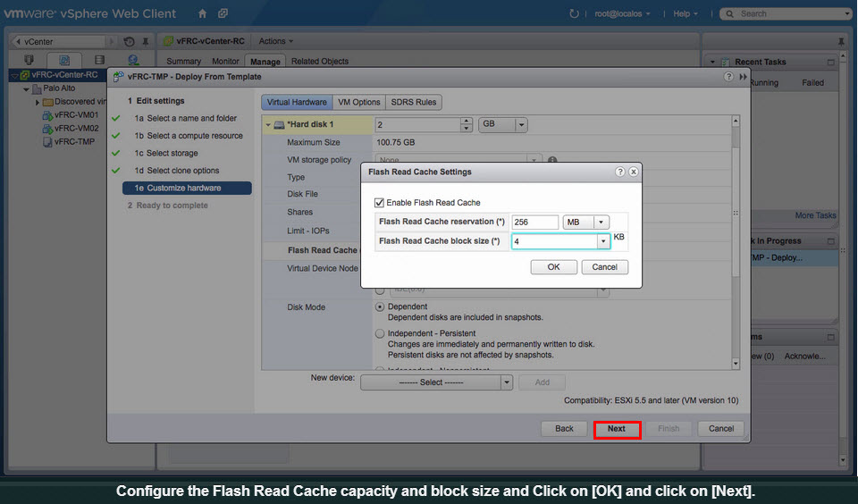
Task: Maximize the Recent Tasks panel
Action: tap(830, 62)
